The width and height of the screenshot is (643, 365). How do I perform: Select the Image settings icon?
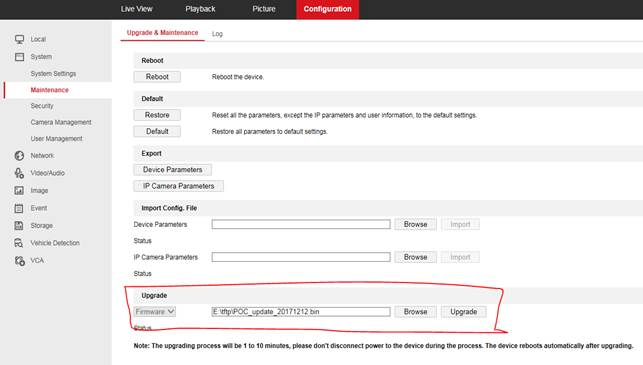19,190
